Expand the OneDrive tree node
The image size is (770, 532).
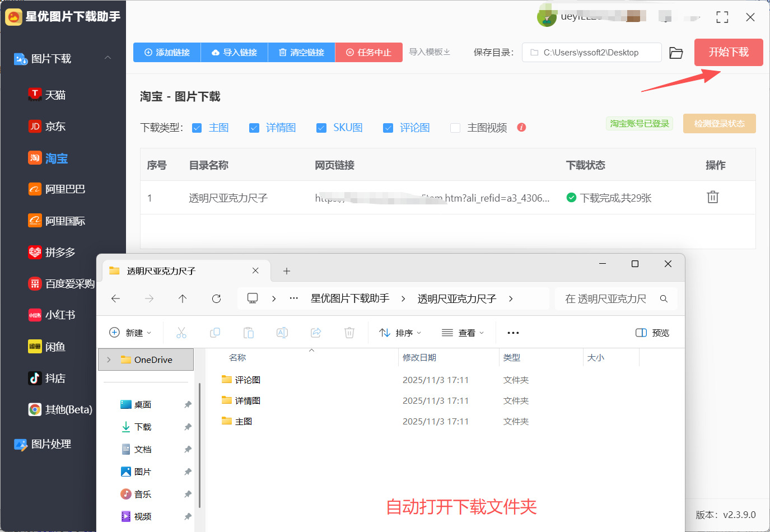(x=109, y=360)
